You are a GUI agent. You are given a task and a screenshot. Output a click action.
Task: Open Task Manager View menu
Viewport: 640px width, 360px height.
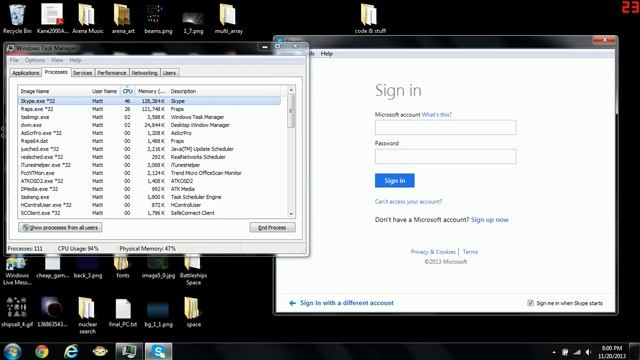tap(57, 60)
